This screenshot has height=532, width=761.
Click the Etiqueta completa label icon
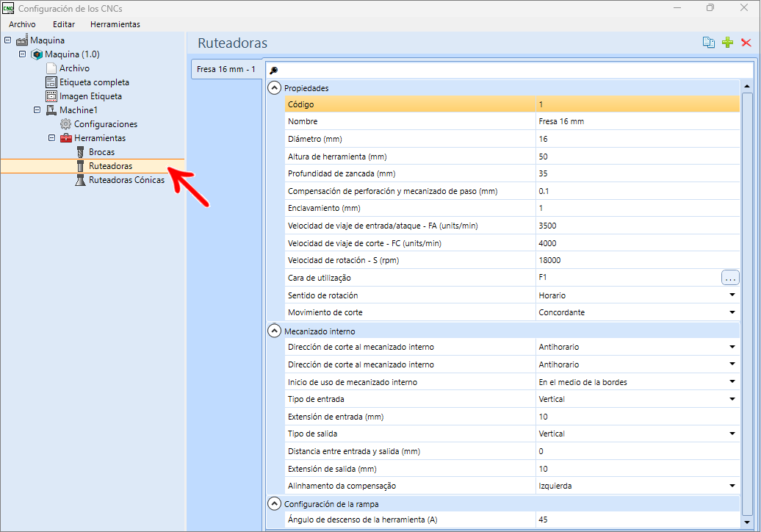tap(51, 82)
